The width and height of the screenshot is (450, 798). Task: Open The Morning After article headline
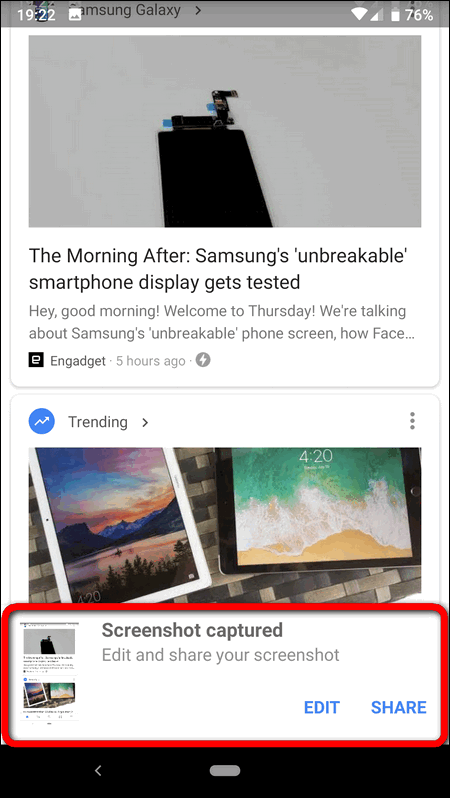pyautogui.click(x=218, y=268)
